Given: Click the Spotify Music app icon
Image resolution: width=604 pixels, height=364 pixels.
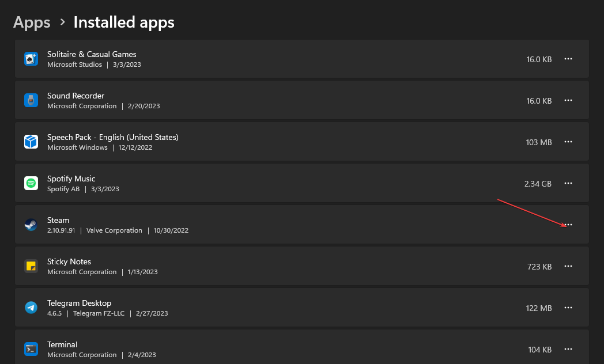Looking at the screenshot, I should point(31,183).
